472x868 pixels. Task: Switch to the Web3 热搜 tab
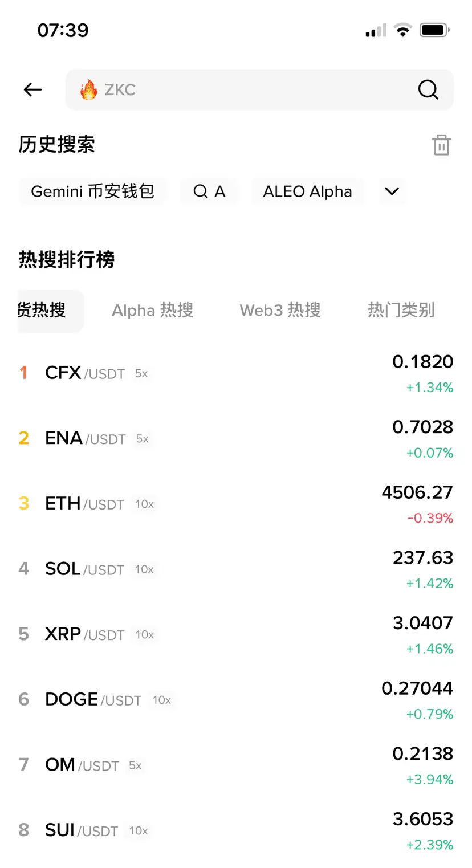(280, 311)
